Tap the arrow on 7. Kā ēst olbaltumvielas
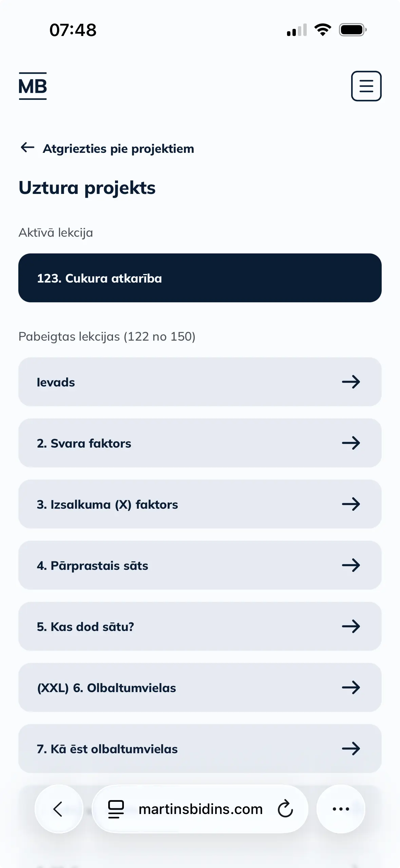The image size is (400, 868). coord(351,749)
